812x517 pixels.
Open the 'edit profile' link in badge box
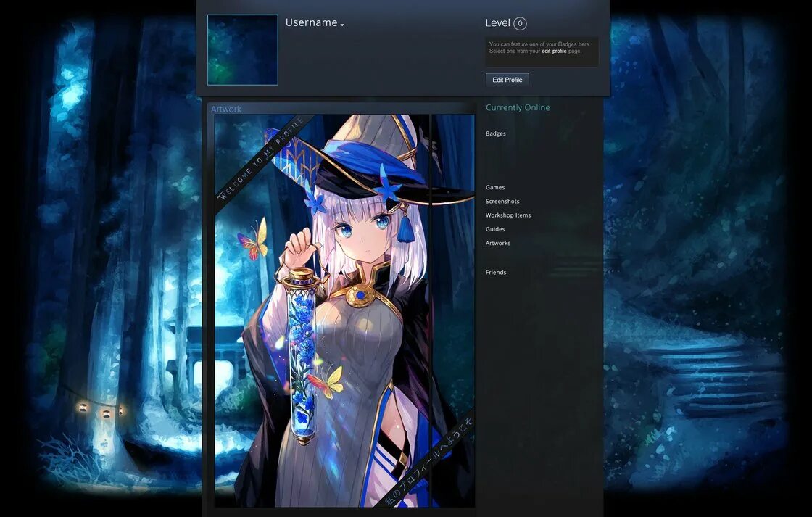554,51
